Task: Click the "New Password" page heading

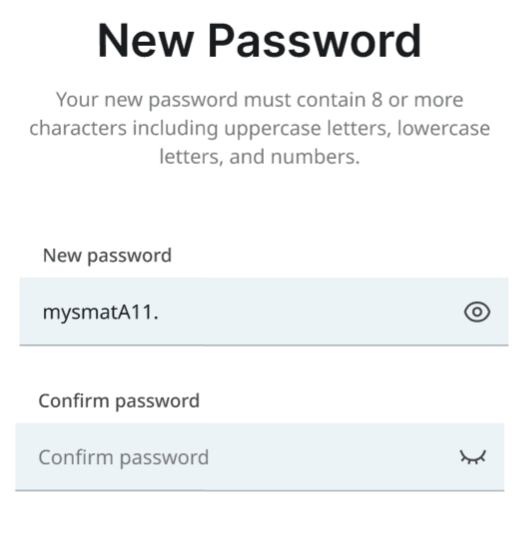Action: [259, 40]
